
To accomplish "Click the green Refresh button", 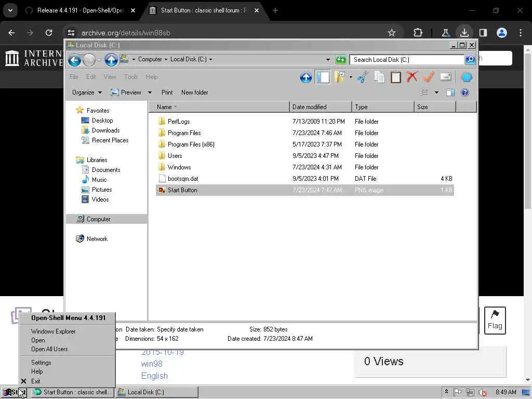I will tap(341, 60).
